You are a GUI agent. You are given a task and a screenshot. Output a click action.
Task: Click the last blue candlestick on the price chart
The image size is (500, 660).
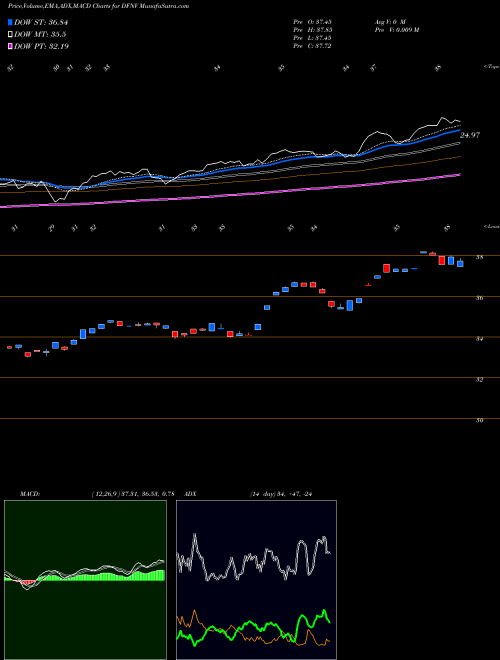(460, 263)
